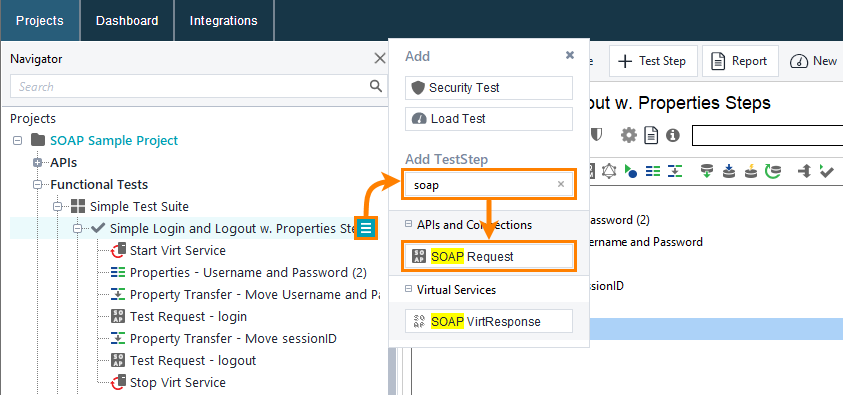Click the Navigator search magnifier icon
This screenshot has width=843, height=395.
tap(375, 86)
